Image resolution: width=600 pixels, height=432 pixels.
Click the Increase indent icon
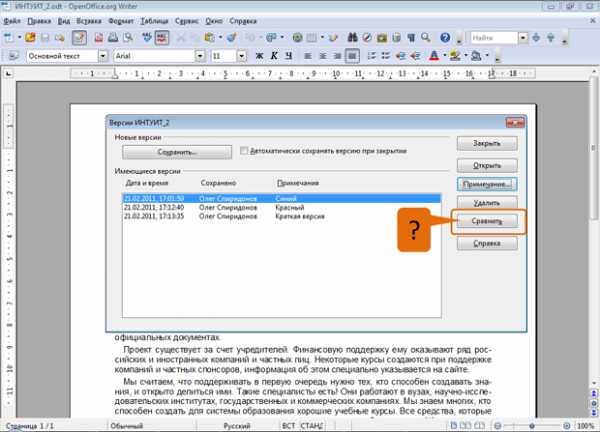coord(415,56)
